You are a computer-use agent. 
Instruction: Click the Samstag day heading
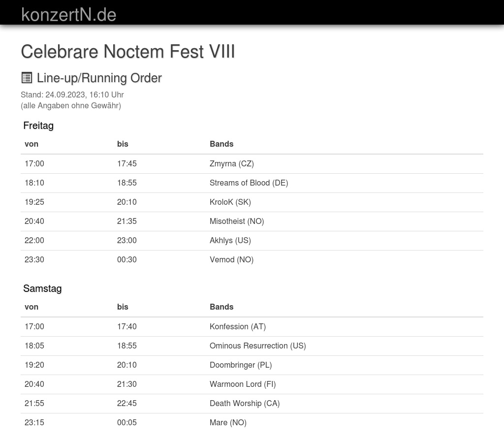[42, 288]
